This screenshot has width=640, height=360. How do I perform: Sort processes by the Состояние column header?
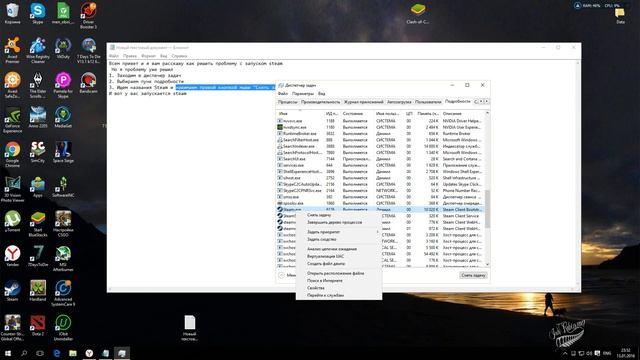[358, 113]
